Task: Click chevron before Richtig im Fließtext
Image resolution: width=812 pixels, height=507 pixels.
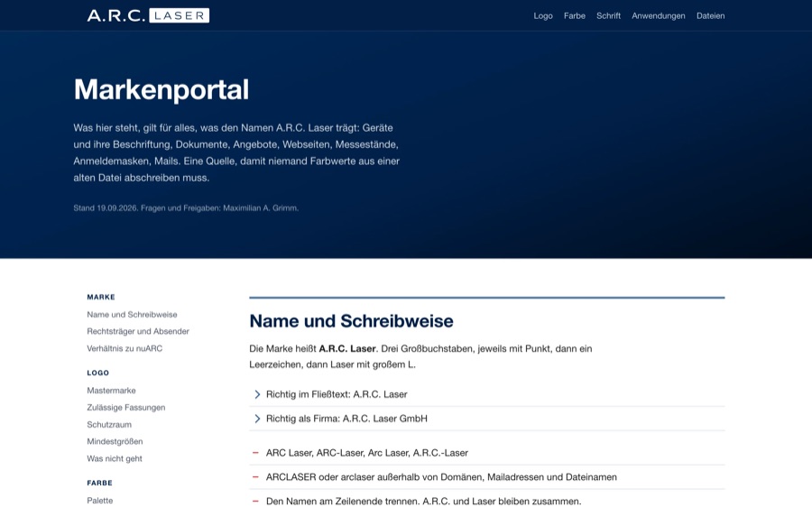Action: click(257, 394)
